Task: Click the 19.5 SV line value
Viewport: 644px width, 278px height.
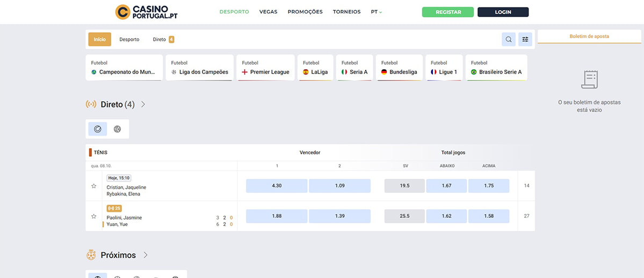Action: point(404,186)
